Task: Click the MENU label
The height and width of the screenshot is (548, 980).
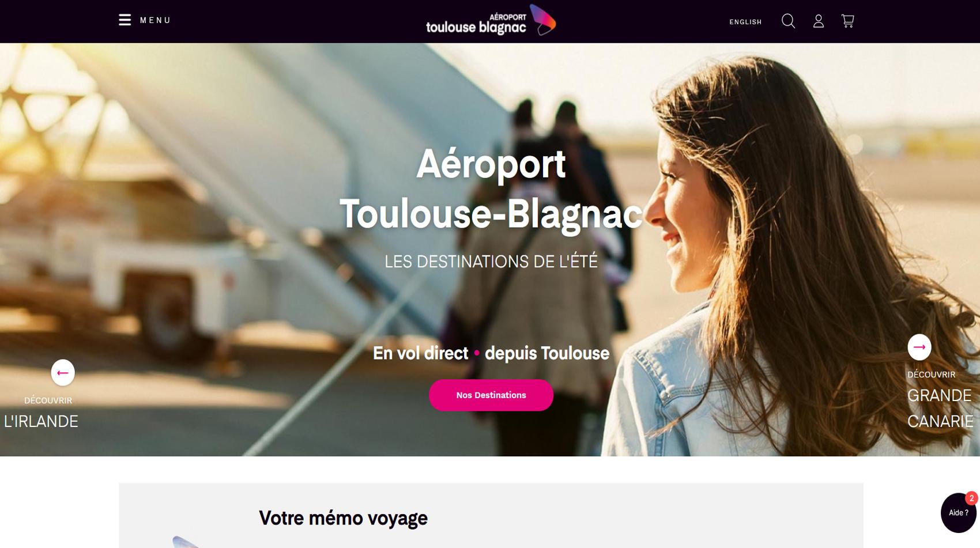Action: 156,20
